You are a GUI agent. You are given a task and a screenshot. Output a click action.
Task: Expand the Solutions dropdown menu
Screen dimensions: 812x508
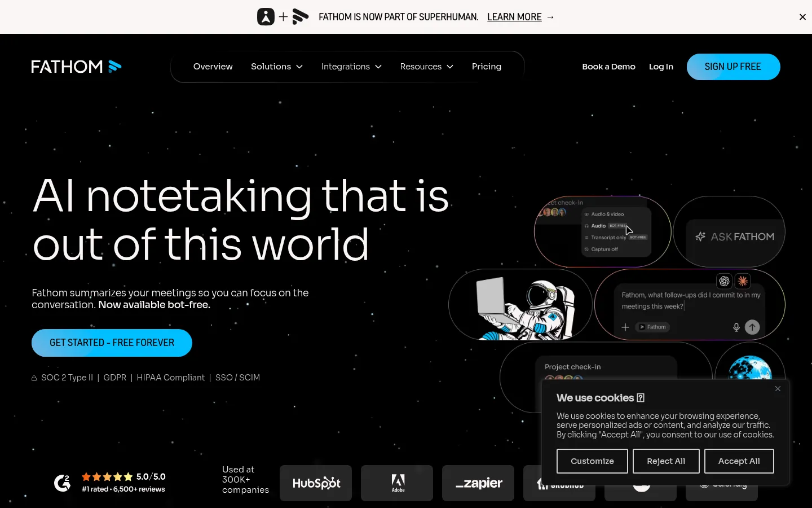[277, 67]
